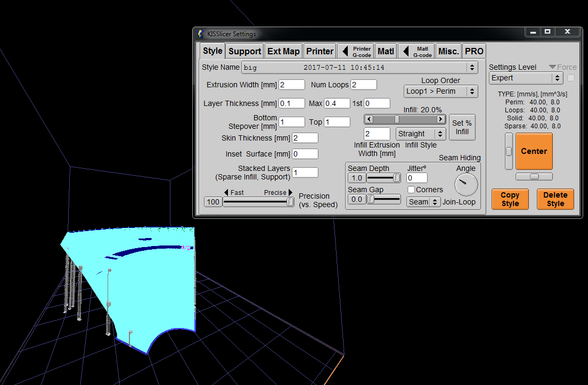Click the Skin Thickness input field

[x=305, y=138]
